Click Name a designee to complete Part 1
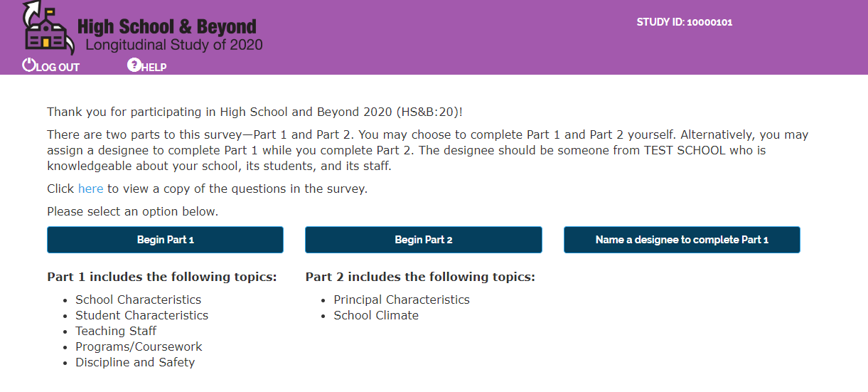Screen dimensions: 868x392 (x=682, y=240)
